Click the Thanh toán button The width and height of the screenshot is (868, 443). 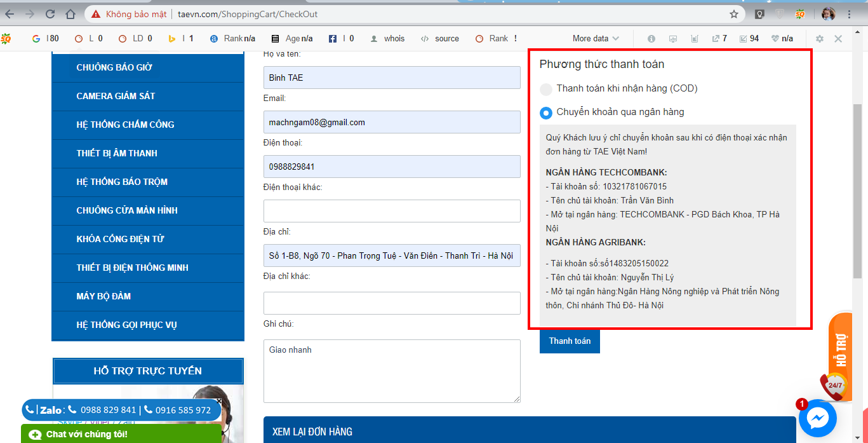(570, 341)
